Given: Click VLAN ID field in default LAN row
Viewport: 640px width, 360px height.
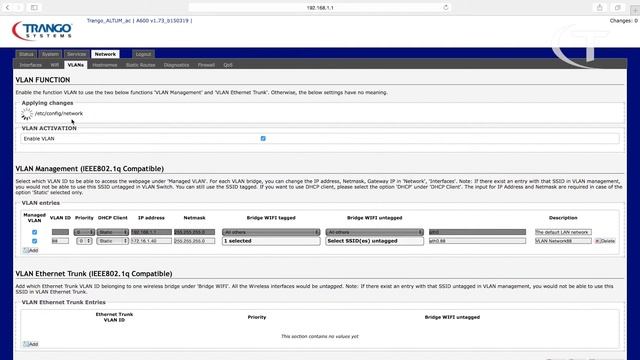Looking at the screenshot, I should point(60,232).
